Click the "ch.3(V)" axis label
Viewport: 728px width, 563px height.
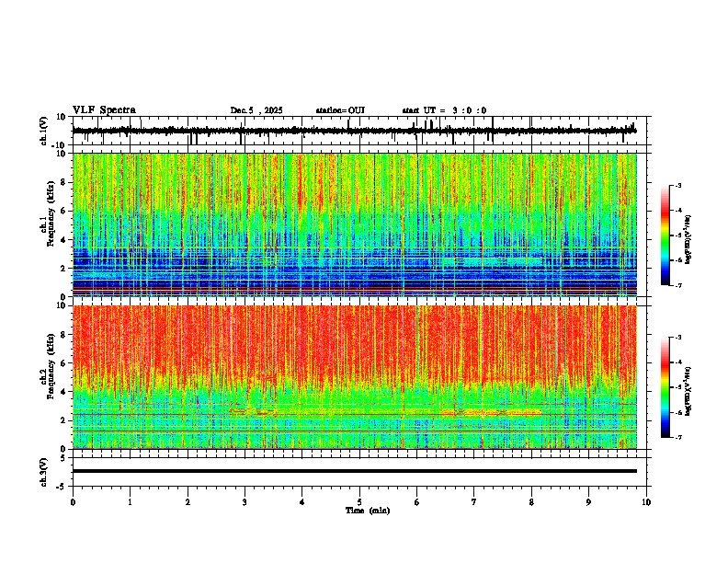(x=44, y=472)
